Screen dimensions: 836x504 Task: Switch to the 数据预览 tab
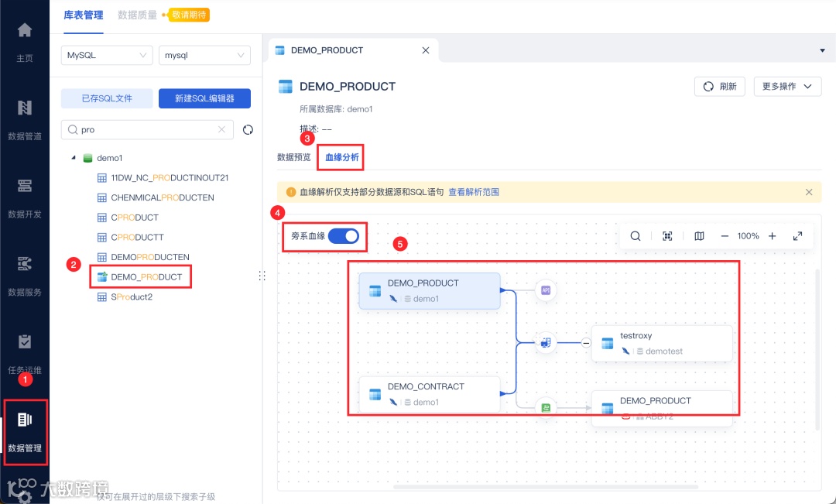click(294, 157)
